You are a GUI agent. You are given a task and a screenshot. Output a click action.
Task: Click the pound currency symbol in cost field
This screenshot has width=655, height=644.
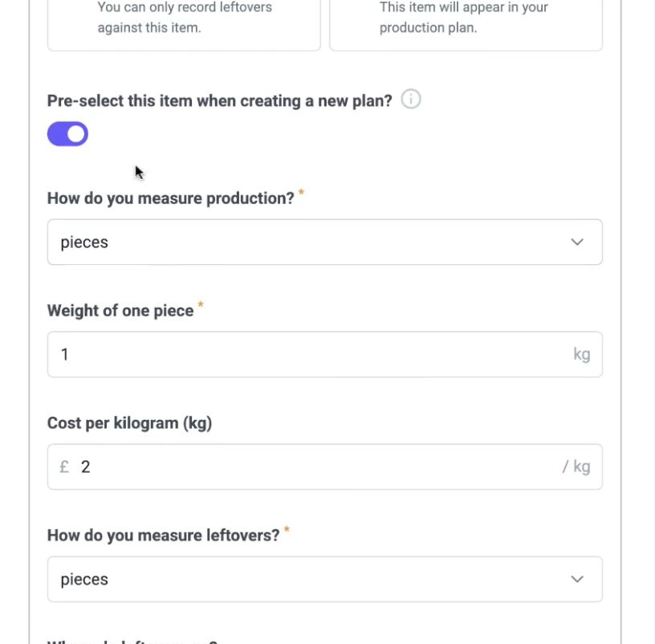[x=64, y=467]
